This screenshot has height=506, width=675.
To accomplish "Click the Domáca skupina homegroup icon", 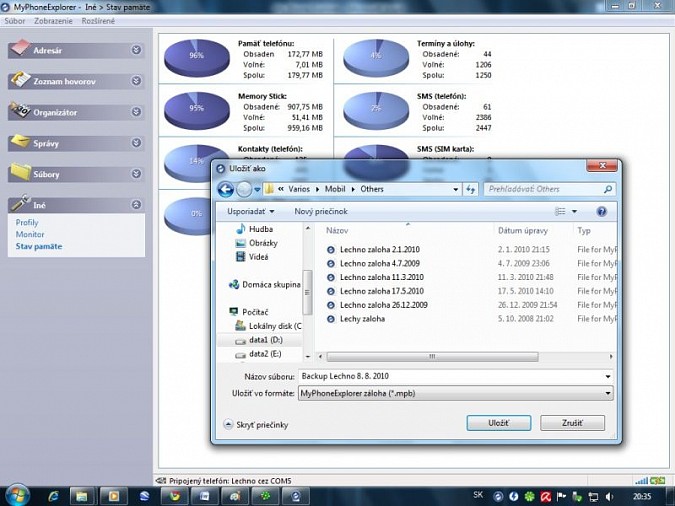I will pyautogui.click(x=234, y=285).
